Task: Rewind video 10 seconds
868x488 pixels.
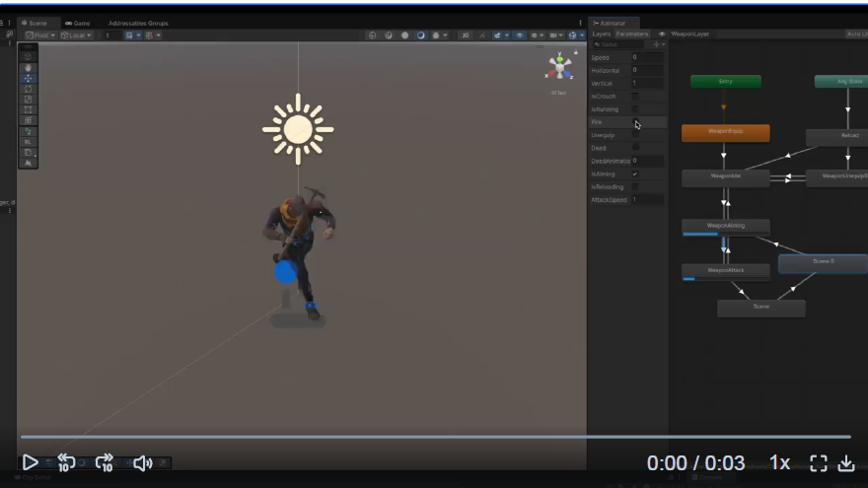Action: (x=66, y=463)
